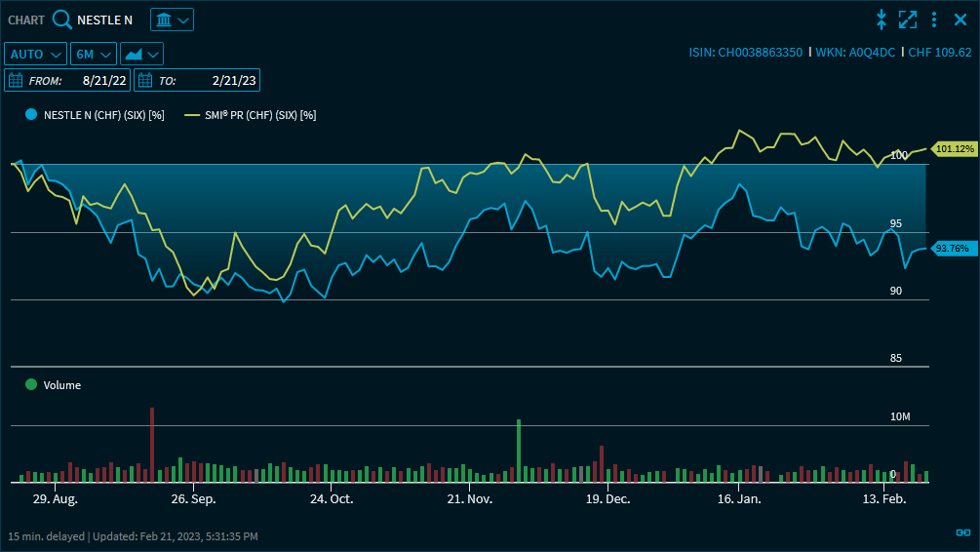
Task: Expand the AUTO interval dropdown
Action: coord(36,54)
